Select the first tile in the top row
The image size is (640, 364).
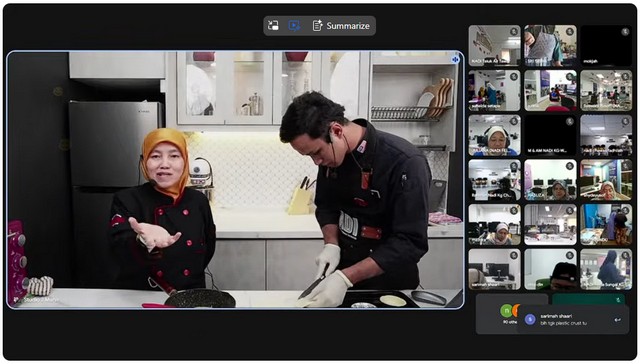494,45
